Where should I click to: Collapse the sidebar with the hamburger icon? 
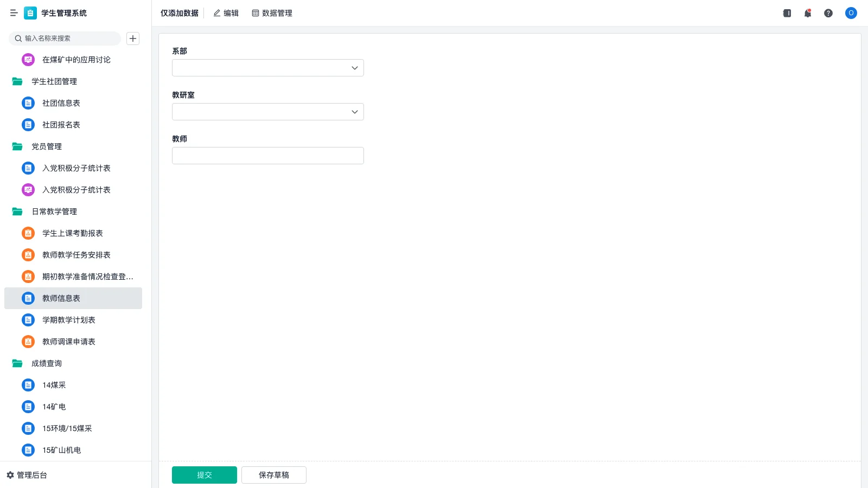pos(14,13)
